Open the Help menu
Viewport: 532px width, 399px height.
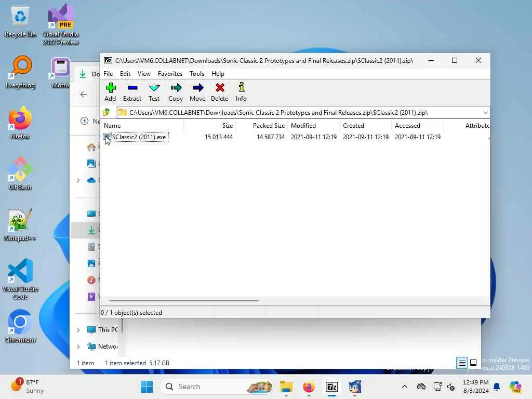(x=218, y=74)
